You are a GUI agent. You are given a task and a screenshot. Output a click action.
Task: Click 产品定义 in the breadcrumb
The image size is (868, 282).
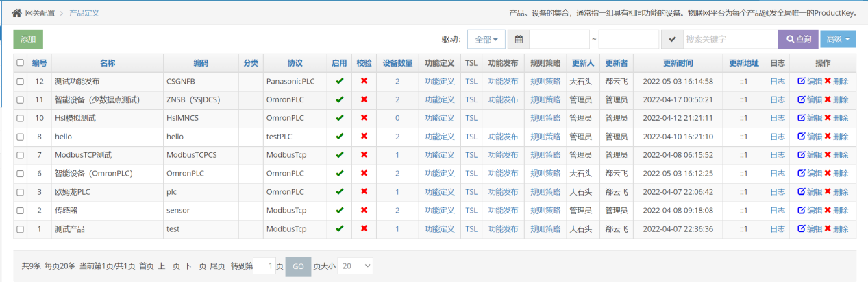[84, 13]
